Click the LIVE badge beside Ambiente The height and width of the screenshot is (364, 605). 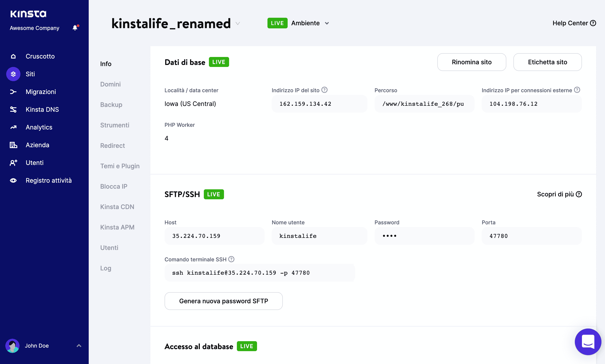click(277, 23)
